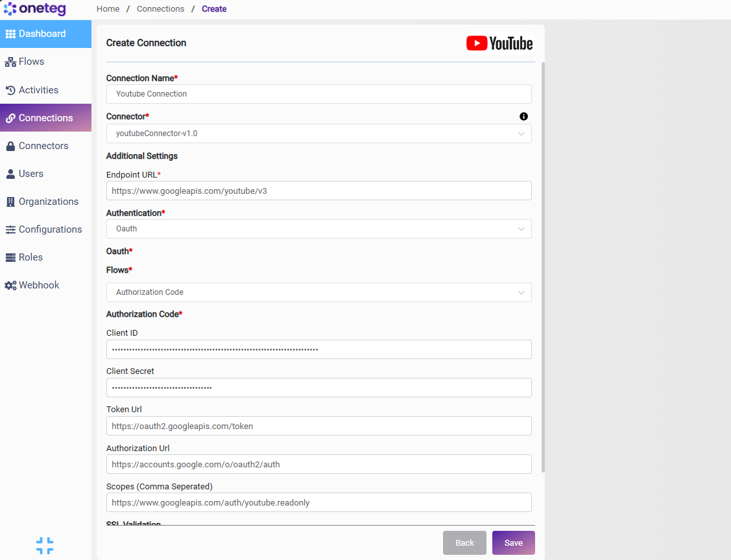The image size is (731, 560).
Task: Open the Users person icon
Action: [10, 174]
